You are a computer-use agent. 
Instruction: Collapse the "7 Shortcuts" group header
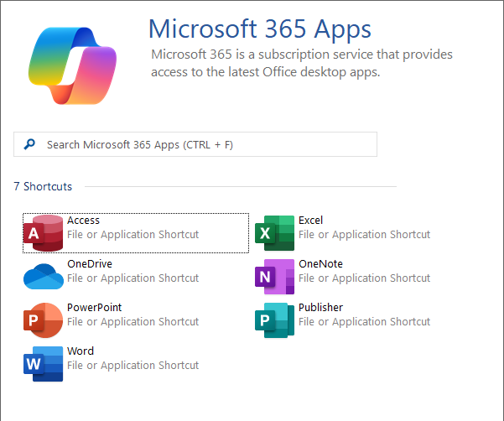[x=43, y=186]
